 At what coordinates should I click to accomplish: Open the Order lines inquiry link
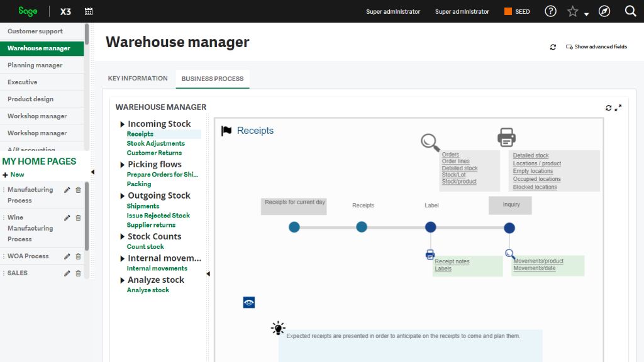[455, 162]
